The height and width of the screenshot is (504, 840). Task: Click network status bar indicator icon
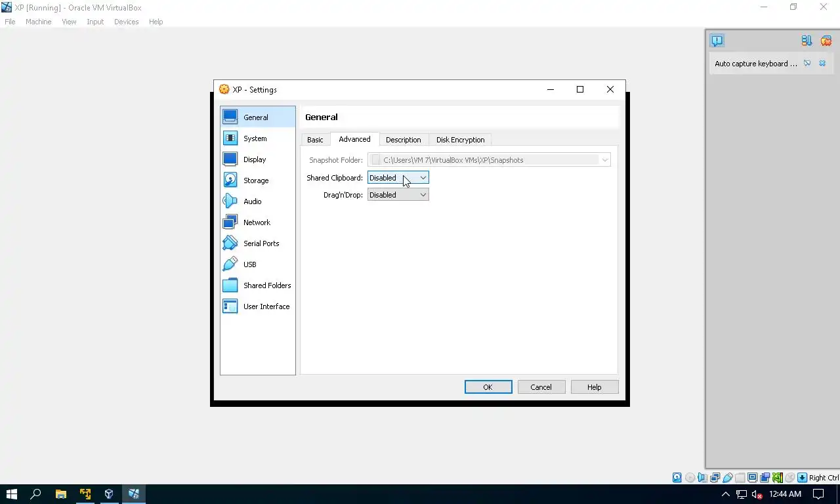coord(715,478)
